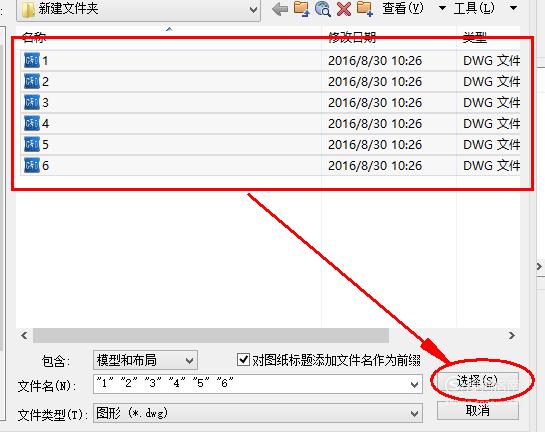
Task: Sort by the 修改日期 column header
Action: tap(352, 37)
